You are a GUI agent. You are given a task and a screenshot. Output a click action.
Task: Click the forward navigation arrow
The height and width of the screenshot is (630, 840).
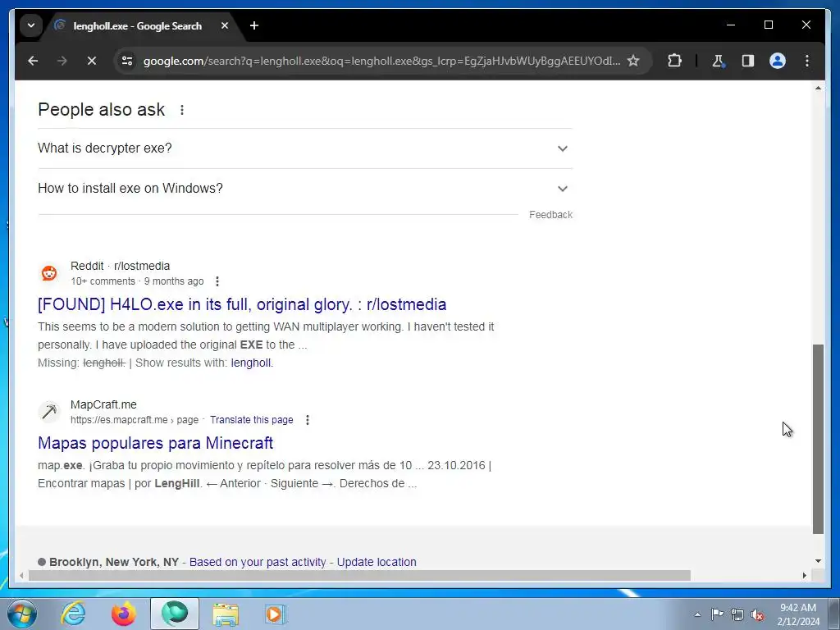pyautogui.click(x=62, y=61)
